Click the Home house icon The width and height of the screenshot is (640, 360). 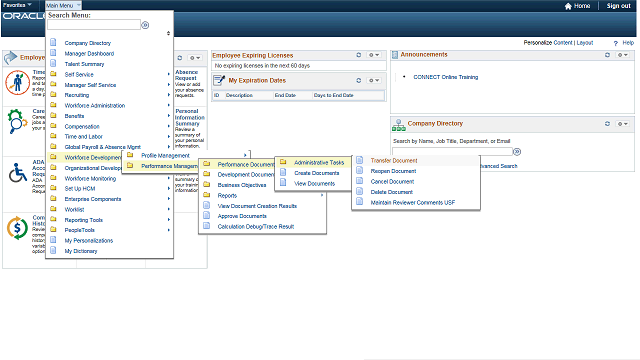[x=568, y=6]
